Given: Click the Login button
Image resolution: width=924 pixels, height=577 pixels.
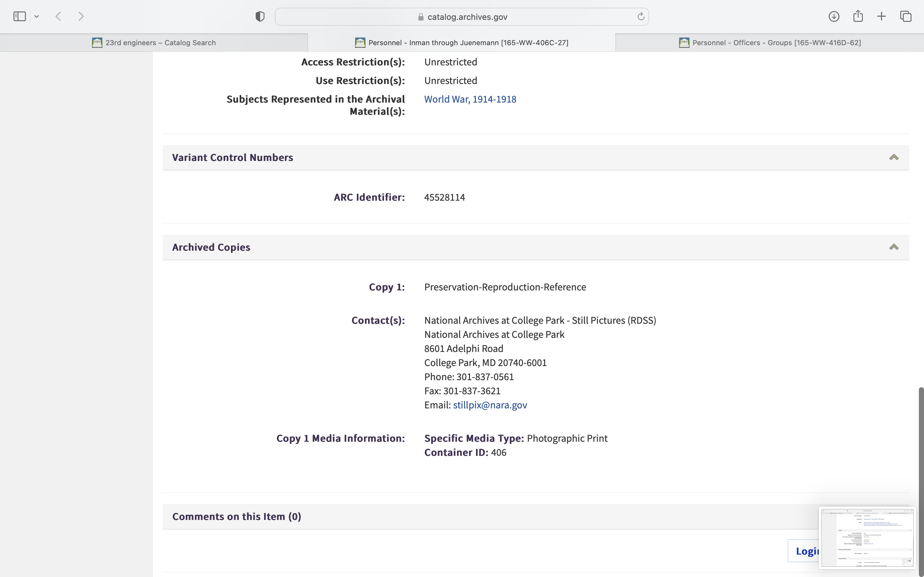Looking at the screenshot, I should point(804,551).
